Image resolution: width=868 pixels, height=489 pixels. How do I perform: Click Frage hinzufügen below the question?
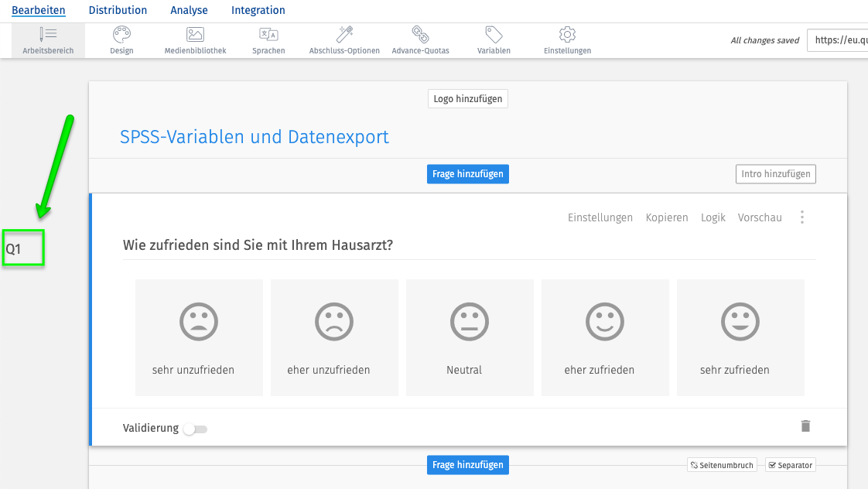click(x=468, y=465)
